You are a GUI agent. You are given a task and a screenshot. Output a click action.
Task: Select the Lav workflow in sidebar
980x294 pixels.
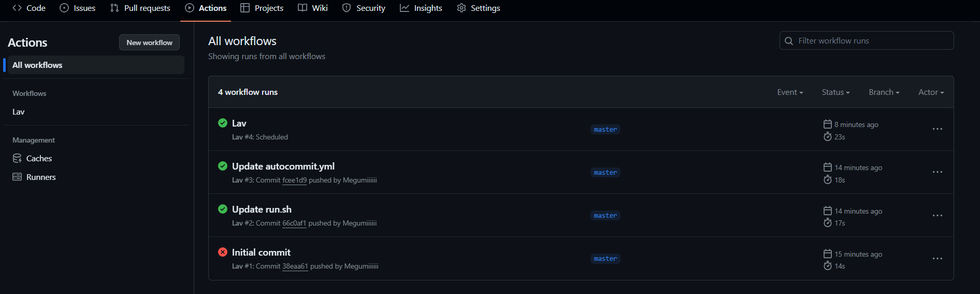[19, 111]
